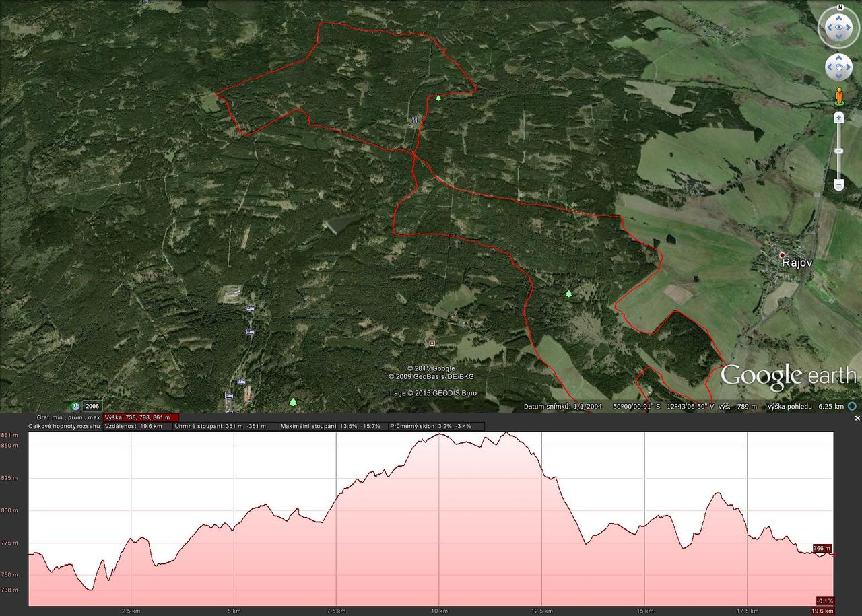Image resolution: width=862 pixels, height=616 pixels.
Task: Select the red Výška elevation metric
Action: pyautogui.click(x=141, y=417)
